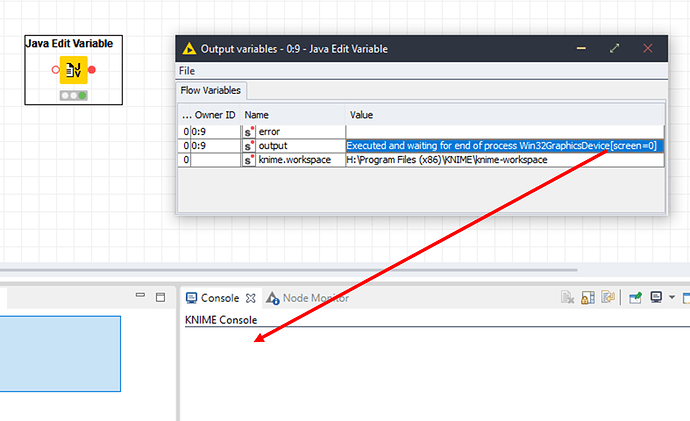
Task: Minimize the bottom-left panel
Action: pyautogui.click(x=140, y=295)
